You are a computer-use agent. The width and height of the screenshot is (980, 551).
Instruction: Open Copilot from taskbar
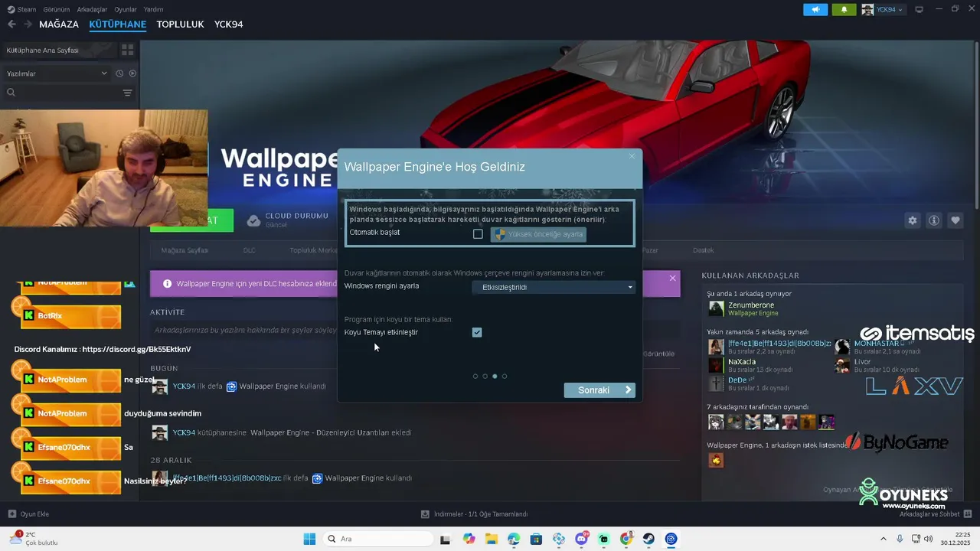469,539
